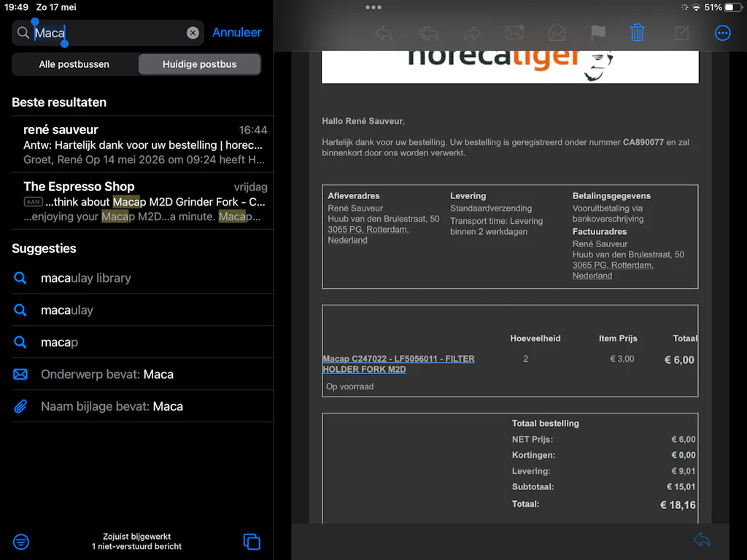Viewport: 747px width, 560px height.
Task: Tap Annuleer to cancel search
Action: pyautogui.click(x=237, y=32)
